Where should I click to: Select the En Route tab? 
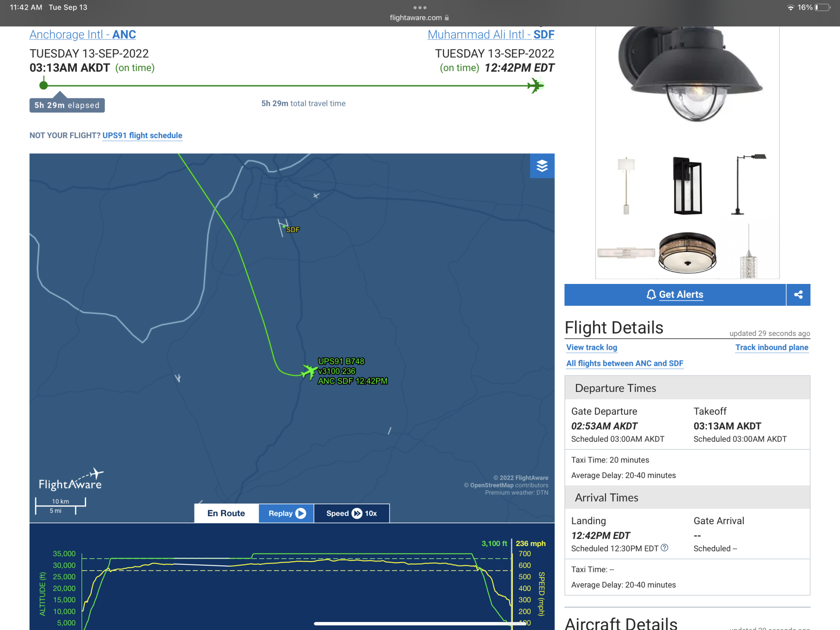(x=226, y=513)
